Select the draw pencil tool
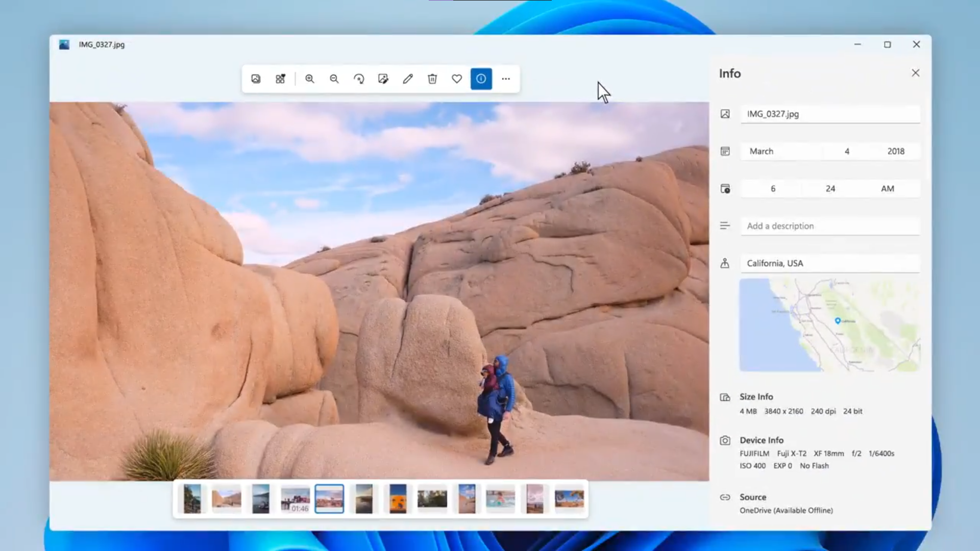Image resolution: width=980 pixels, height=551 pixels. (408, 79)
